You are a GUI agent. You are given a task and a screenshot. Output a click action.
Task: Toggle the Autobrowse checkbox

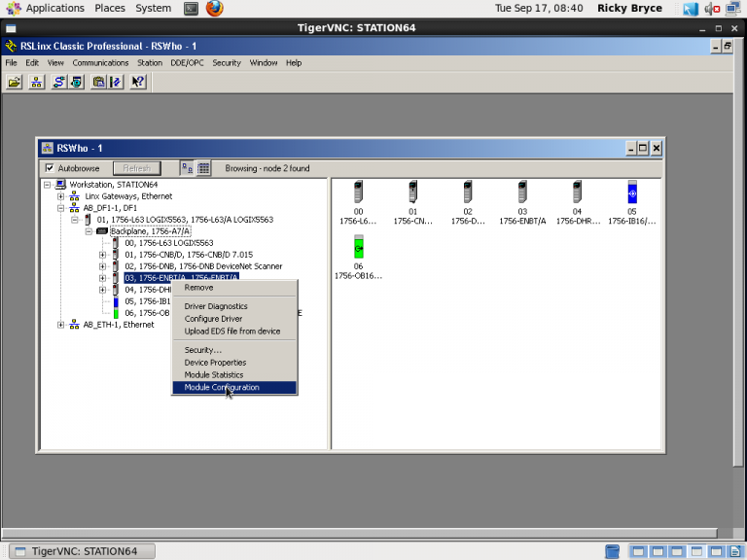click(50, 168)
